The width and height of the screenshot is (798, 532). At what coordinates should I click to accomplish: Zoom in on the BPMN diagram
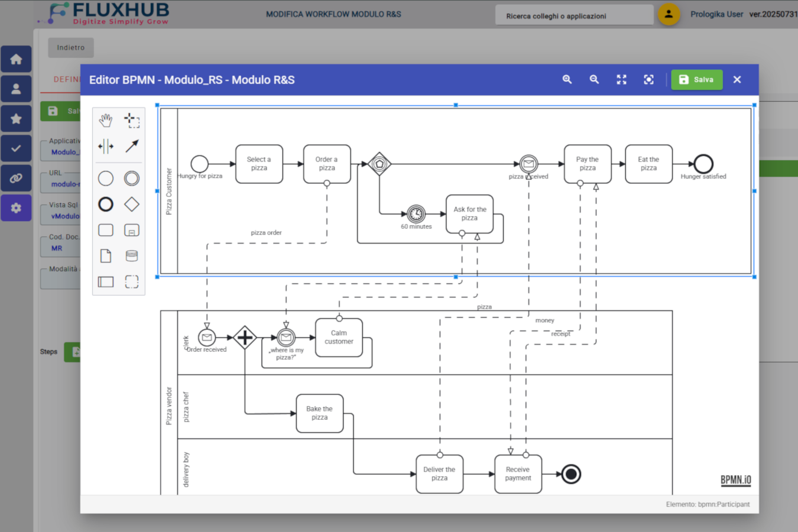tap(567, 79)
